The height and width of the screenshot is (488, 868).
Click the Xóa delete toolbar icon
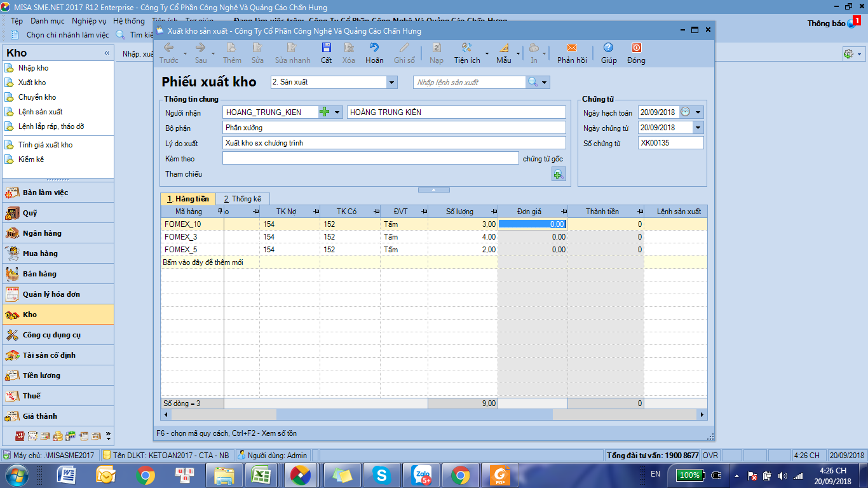click(349, 48)
